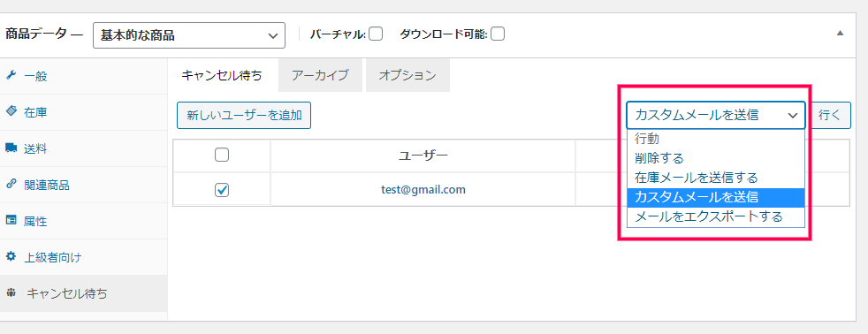Click the chain link icon beside 関連商品
This screenshot has width=868, height=334.
click(x=11, y=184)
